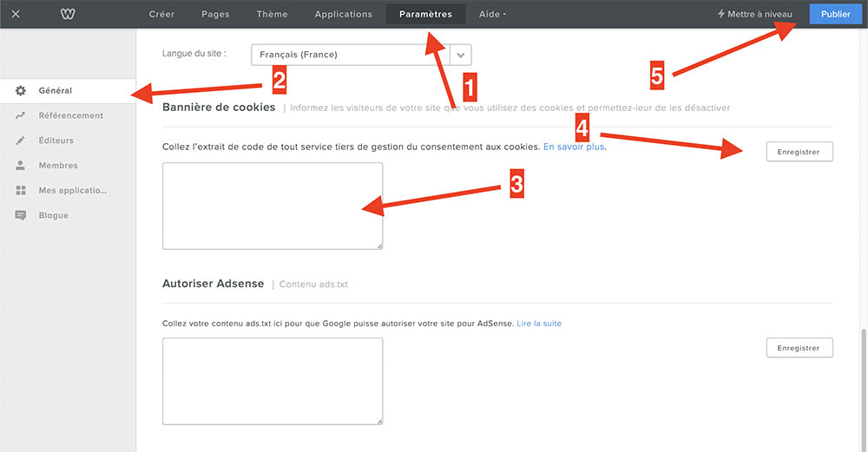
Task: Expand the Aide menu
Action: (492, 14)
